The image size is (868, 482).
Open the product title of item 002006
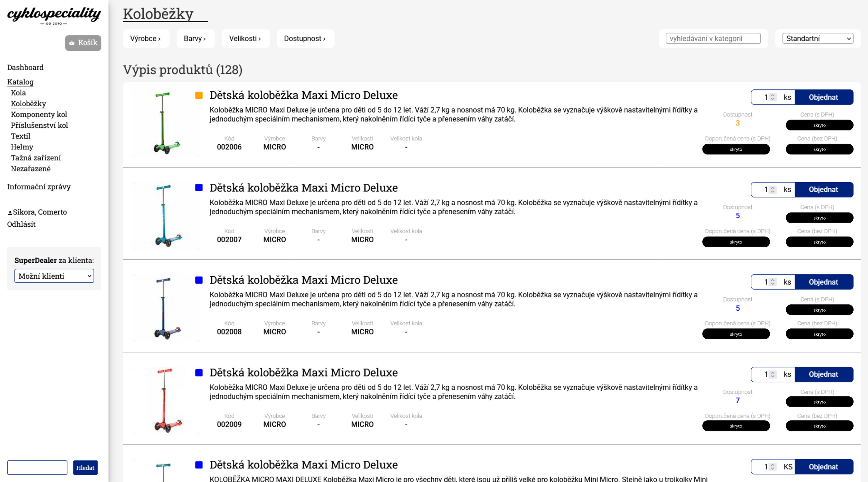point(303,95)
